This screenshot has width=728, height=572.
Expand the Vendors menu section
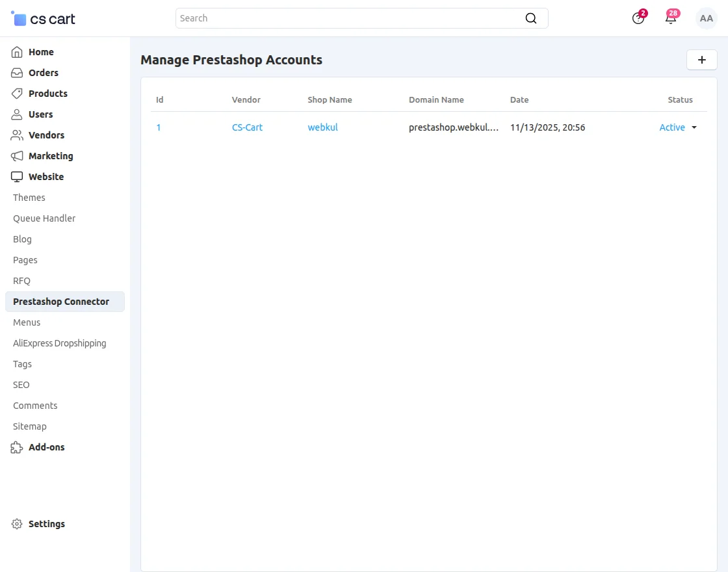click(46, 135)
